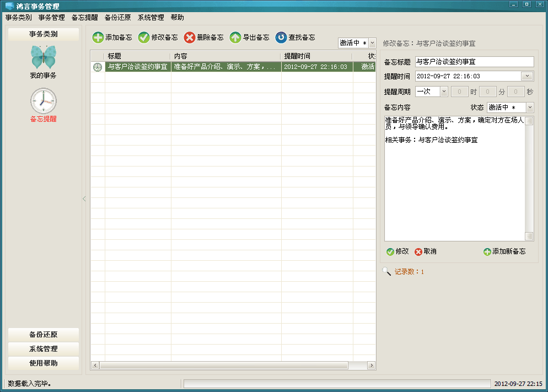
Task: Click the clock icon in the memo row
Action: [x=98, y=67]
